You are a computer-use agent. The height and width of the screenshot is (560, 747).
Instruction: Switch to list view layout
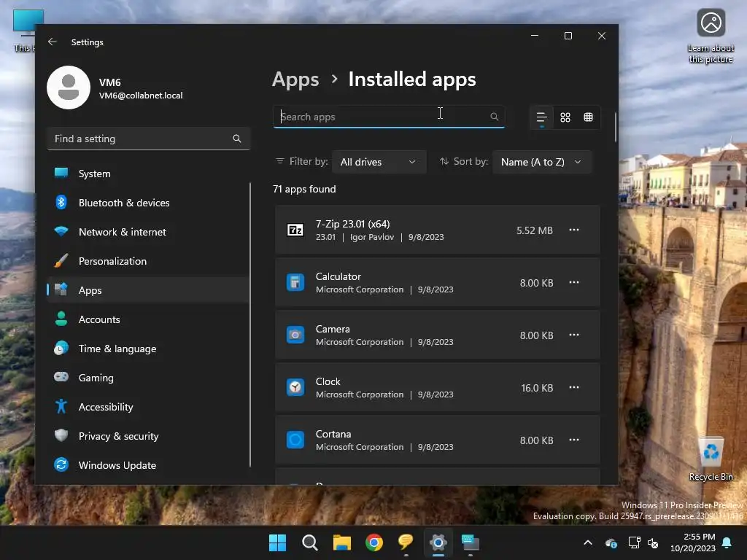[x=542, y=117]
